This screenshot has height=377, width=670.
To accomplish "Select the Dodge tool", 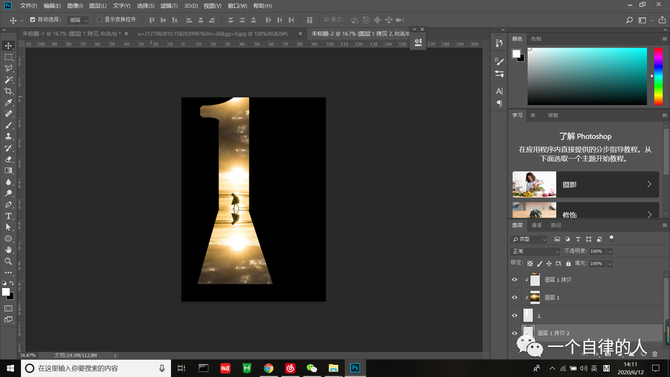I will tap(8, 193).
